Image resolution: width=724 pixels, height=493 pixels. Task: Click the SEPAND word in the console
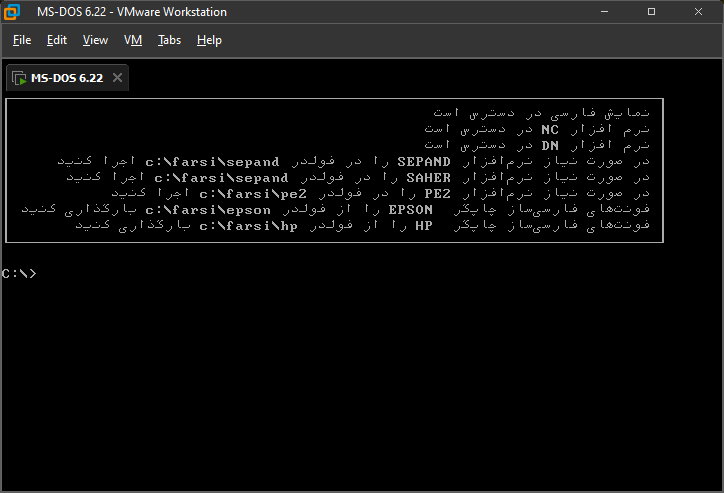coord(424,161)
